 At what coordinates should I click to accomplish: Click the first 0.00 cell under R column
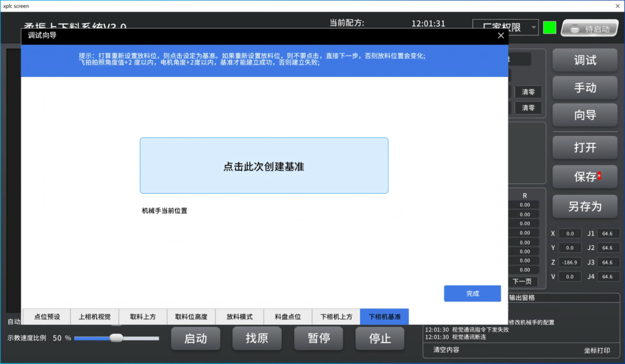click(524, 205)
